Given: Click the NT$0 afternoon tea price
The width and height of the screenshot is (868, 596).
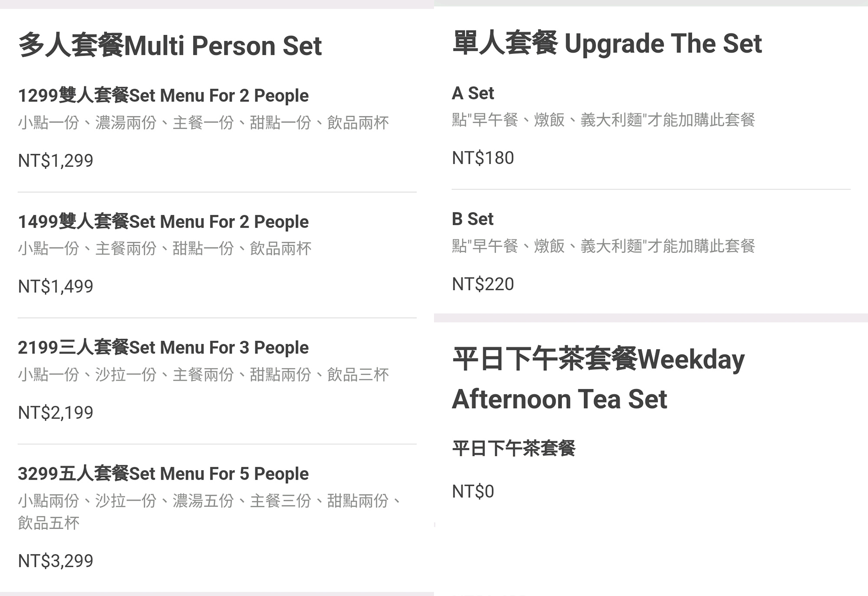Looking at the screenshot, I should click(473, 491).
